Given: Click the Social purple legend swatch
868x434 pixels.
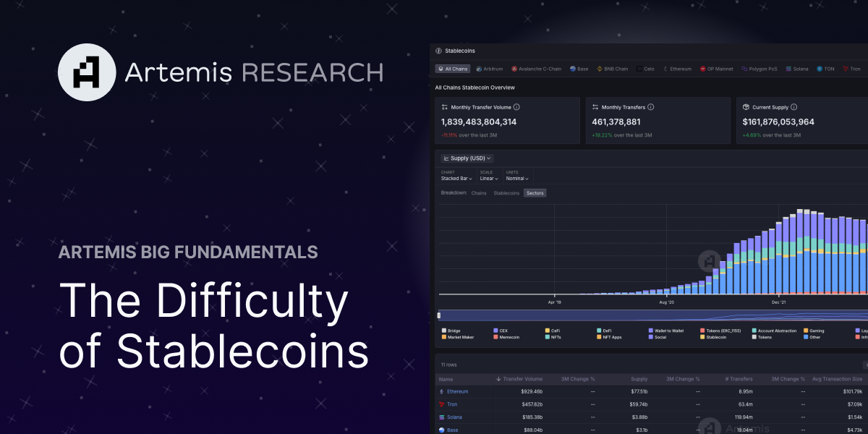Looking at the screenshot, I should (651, 337).
